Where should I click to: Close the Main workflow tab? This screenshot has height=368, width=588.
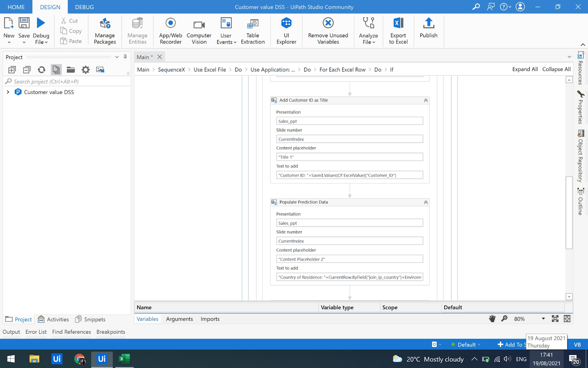[x=159, y=57]
